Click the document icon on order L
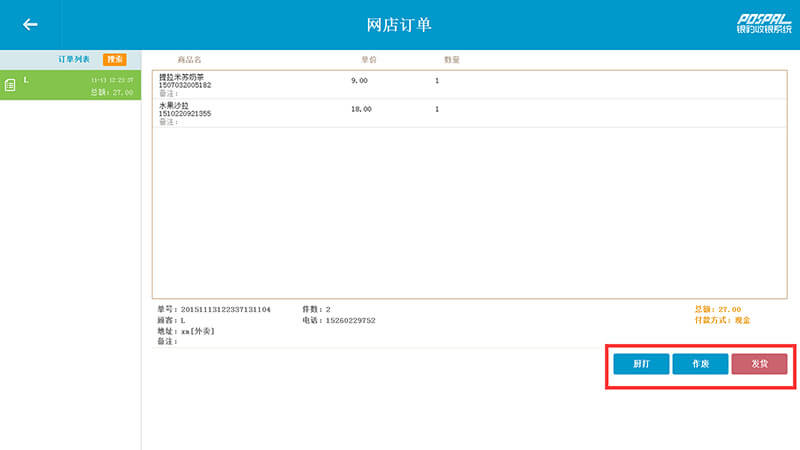 click(x=11, y=85)
